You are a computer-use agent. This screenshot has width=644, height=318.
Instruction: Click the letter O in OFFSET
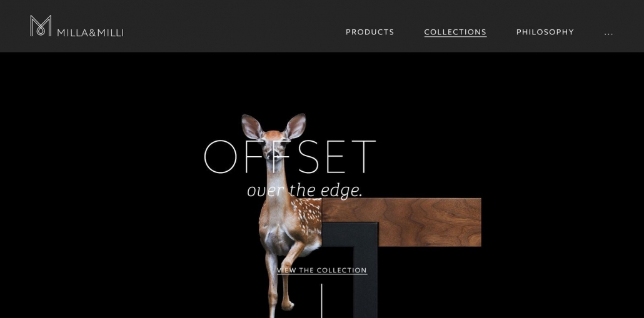tap(221, 157)
